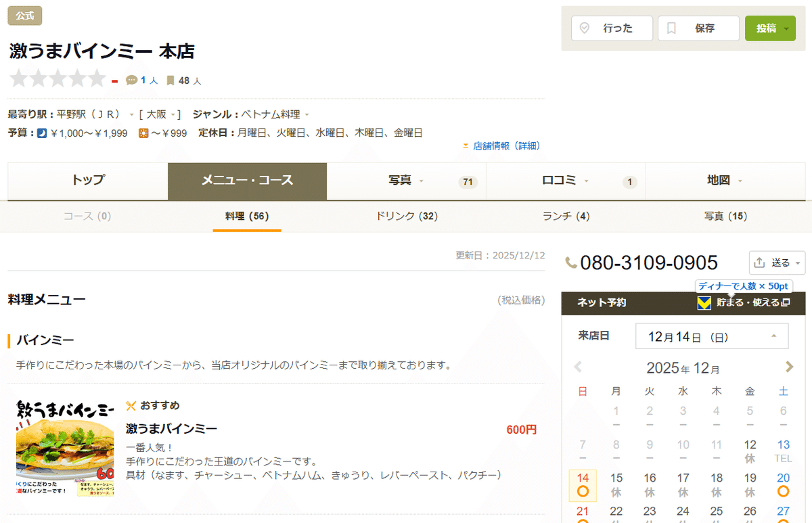Click the phone icon beside 080-3109-0905
812x523 pixels.
point(571,263)
